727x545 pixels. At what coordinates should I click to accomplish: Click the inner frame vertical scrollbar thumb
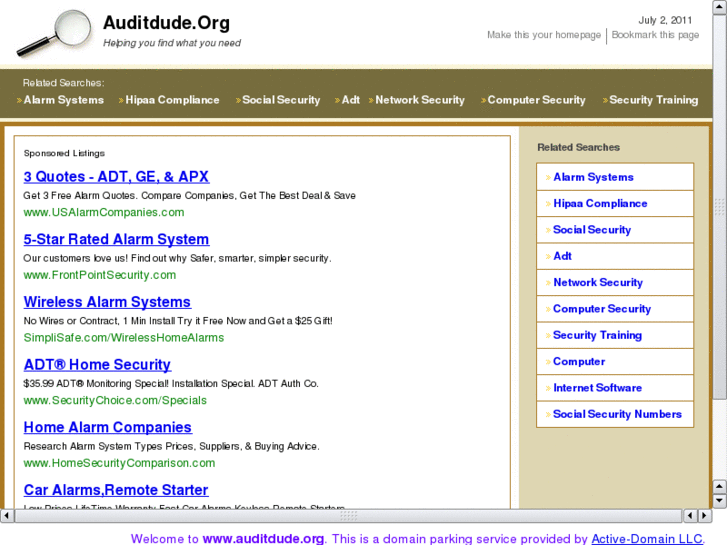point(720,206)
